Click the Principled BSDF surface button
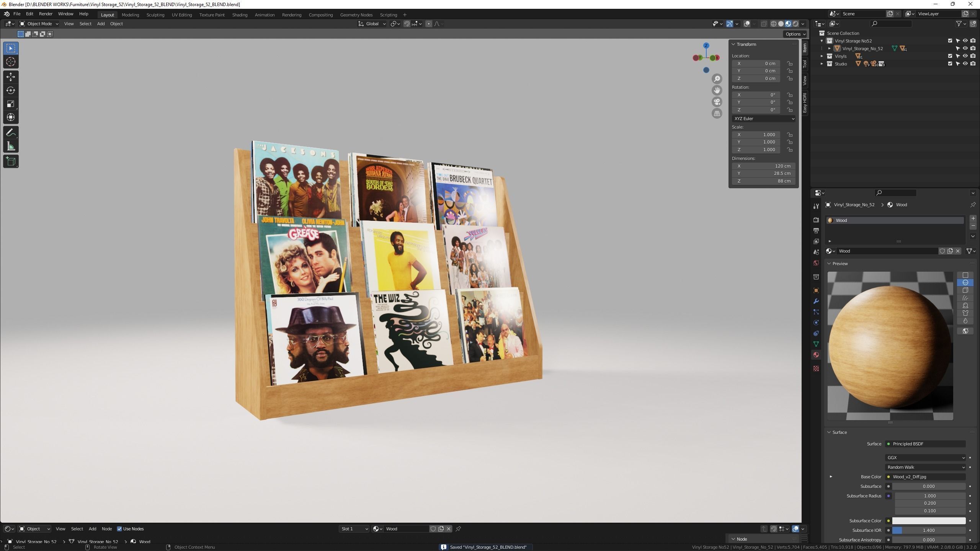Image resolution: width=980 pixels, height=551 pixels. coord(925,444)
